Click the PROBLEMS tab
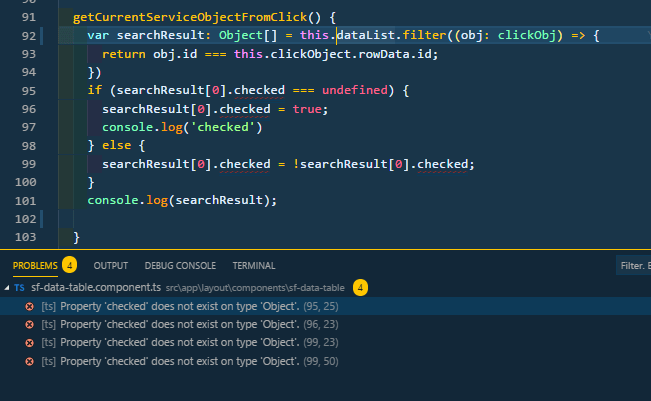 pos(35,265)
